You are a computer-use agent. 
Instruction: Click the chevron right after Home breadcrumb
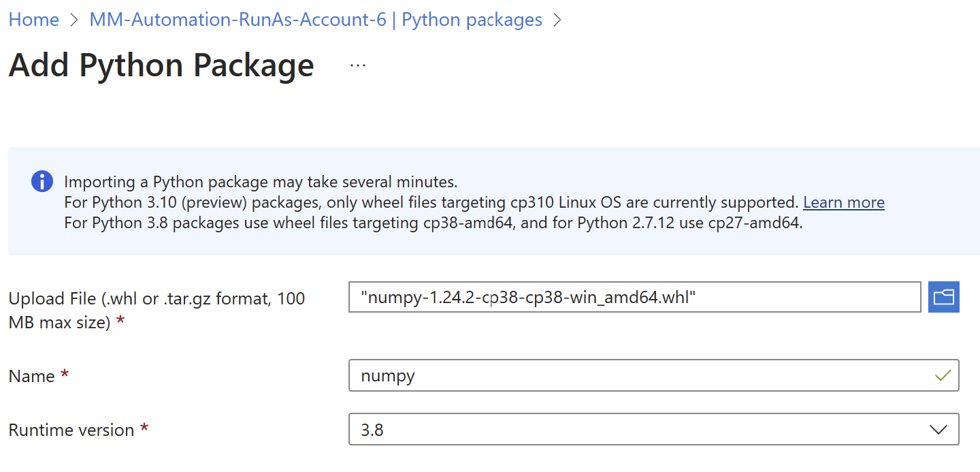coord(74,20)
